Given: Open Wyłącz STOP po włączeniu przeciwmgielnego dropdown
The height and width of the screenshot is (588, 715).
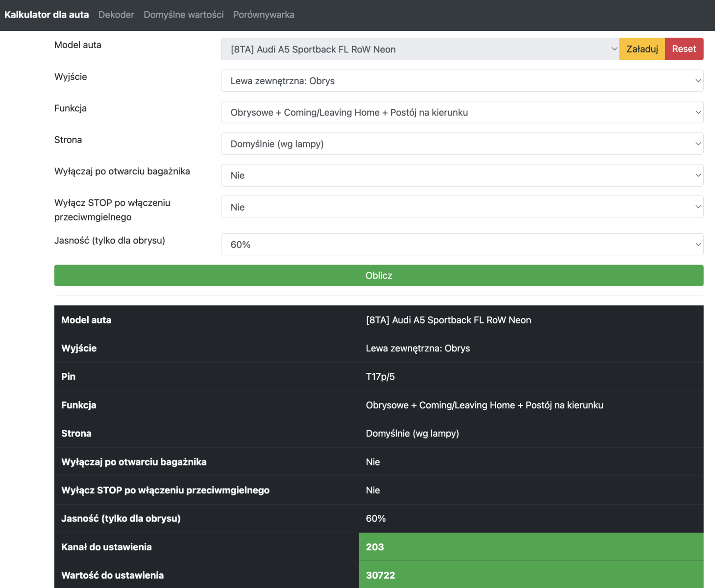Looking at the screenshot, I should (x=462, y=207).
